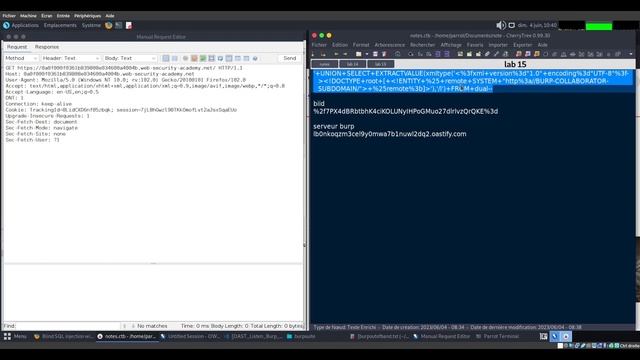Open CherryTree Exporter menu

click(x=523, y=45)
